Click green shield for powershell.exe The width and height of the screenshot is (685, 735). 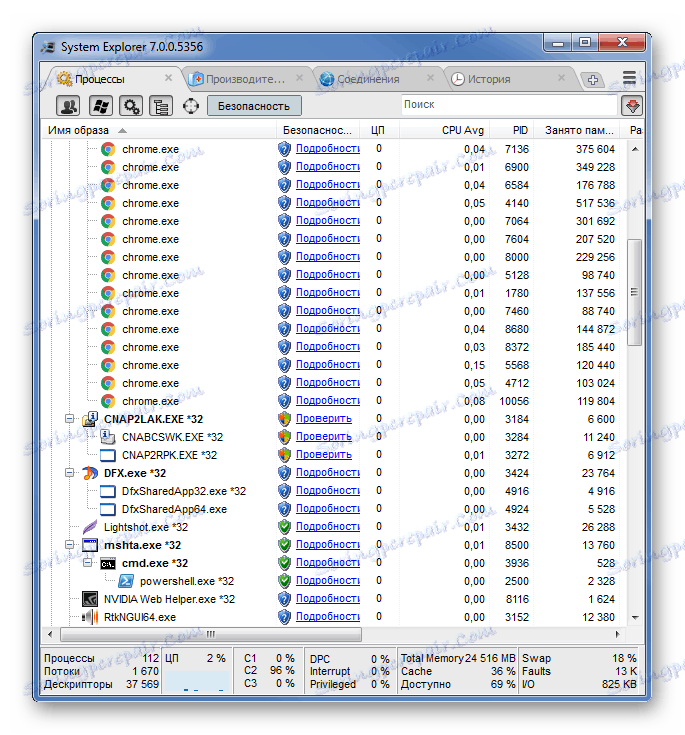click(284, 581)
